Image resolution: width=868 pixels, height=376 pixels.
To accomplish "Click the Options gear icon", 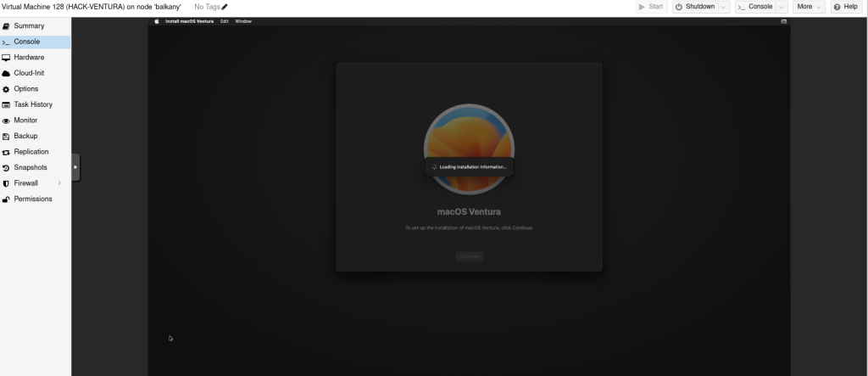I will pos(6,89).
